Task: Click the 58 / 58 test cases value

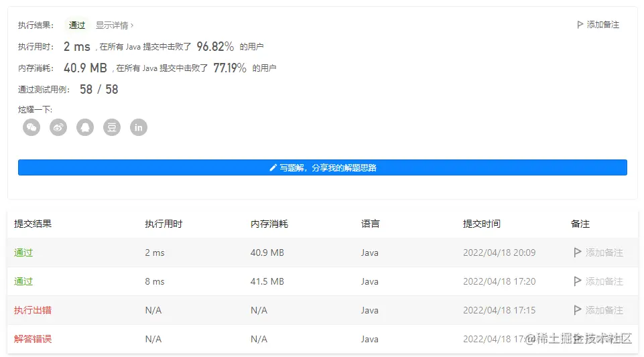Action: [x=99, y=89]
